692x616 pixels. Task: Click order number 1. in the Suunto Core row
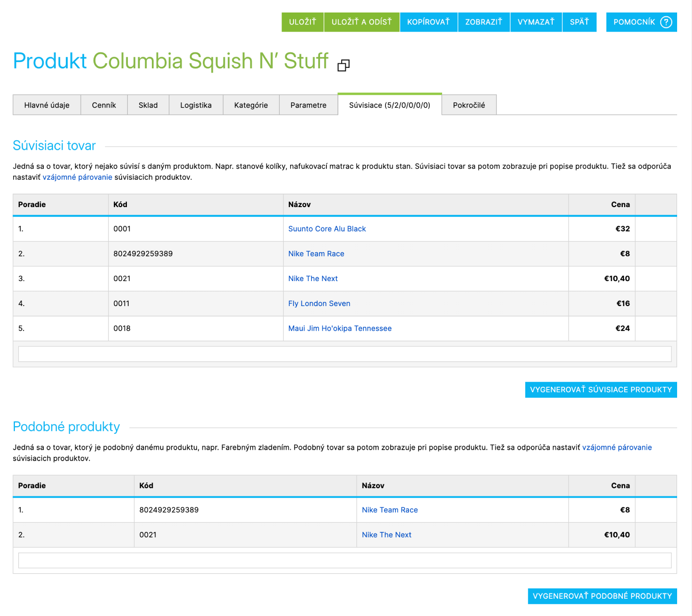(21, 229)
